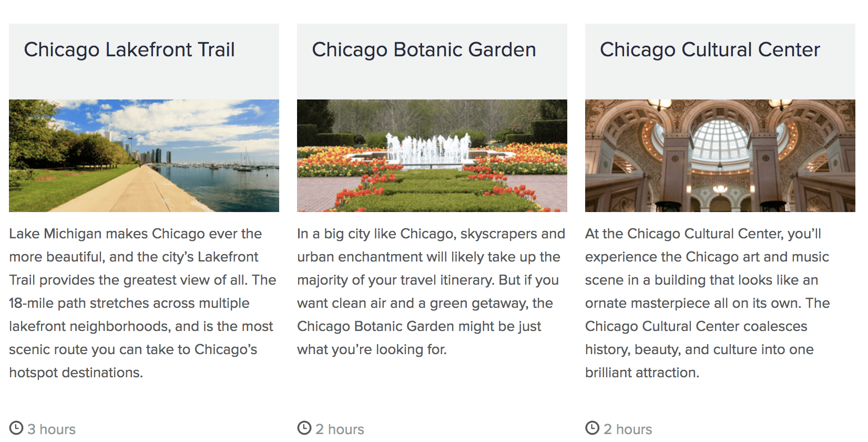This screenshot has height=442, width=868.
Task: Click the 2 hours label under Cultural Center
Action: click(628, 429)
